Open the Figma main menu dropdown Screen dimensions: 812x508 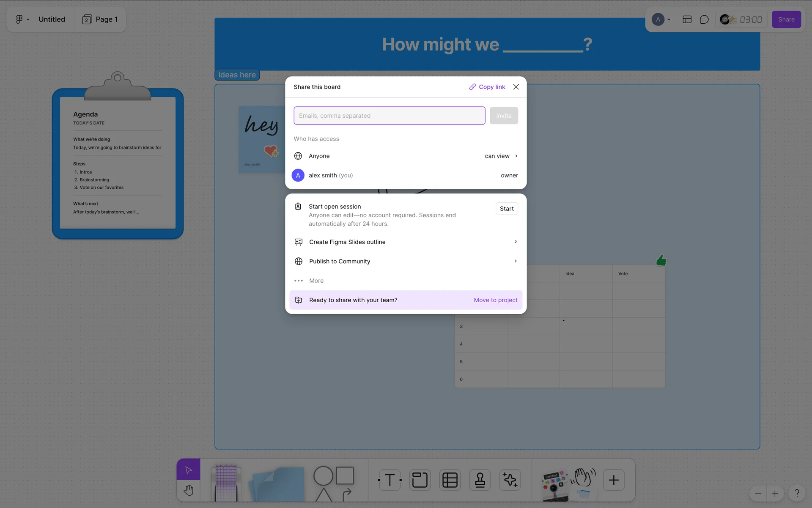click(22, 19)
